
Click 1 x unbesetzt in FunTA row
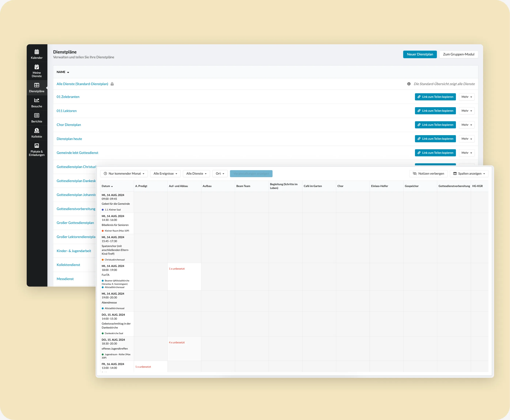click(177, 269)
